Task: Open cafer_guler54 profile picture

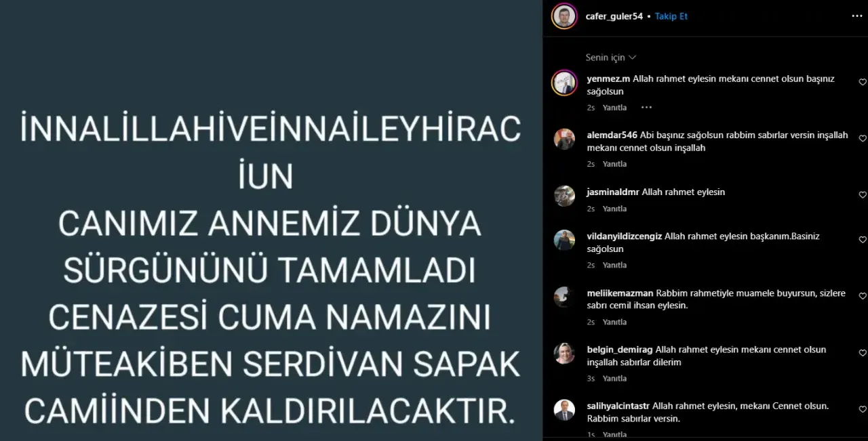Action: 564,16
